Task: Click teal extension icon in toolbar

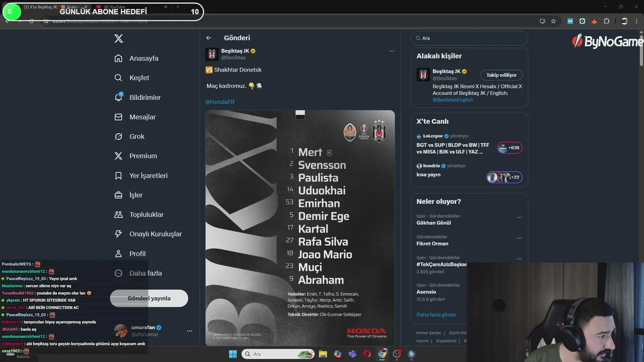Action: (582, 21)
